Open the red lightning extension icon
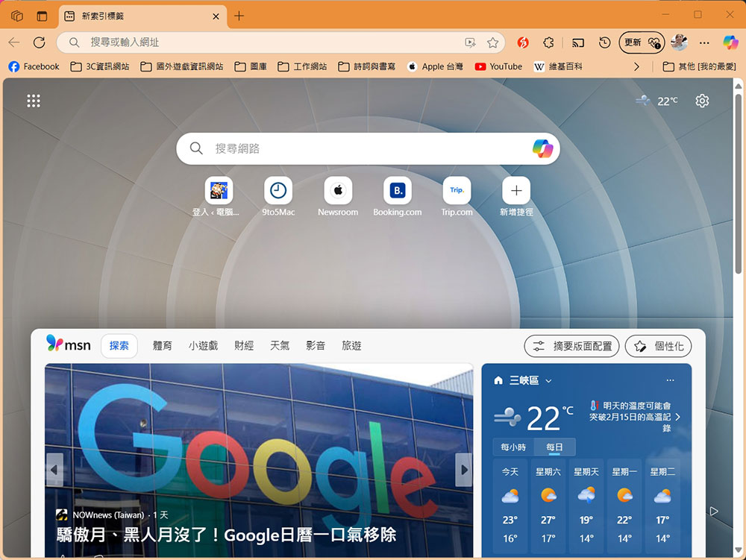This screenshot has width=746, height=560. [523, 43]
